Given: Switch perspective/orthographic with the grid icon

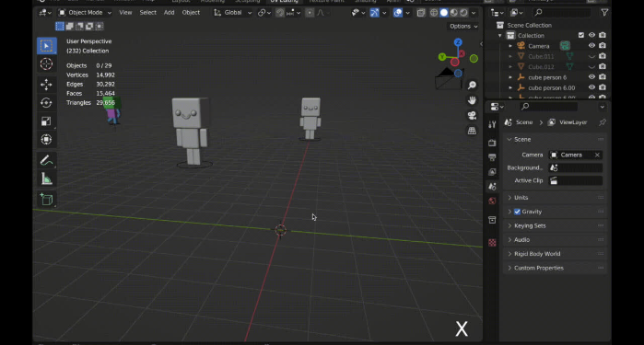Looking at the screenshot, I should pyautogui.click(x=472, y=131).
